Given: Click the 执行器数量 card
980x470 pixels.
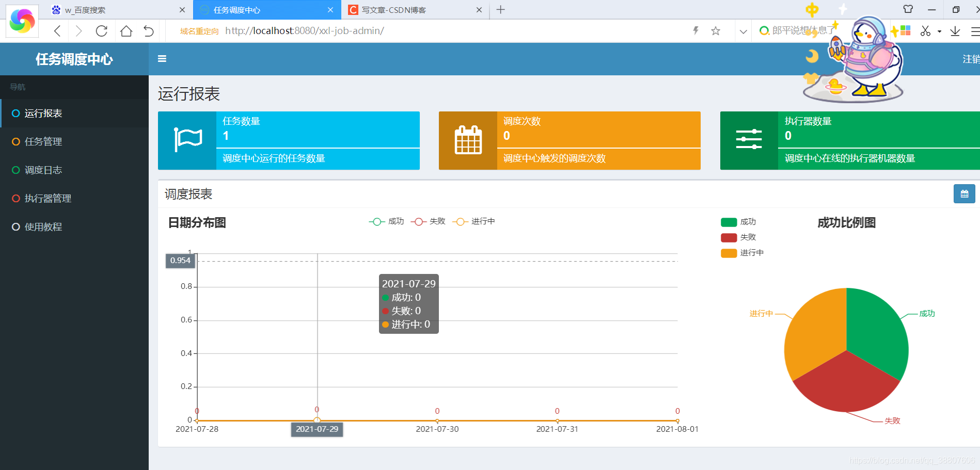Looking at the screenshot, I should pyautogui.click(x=850, y=140).
